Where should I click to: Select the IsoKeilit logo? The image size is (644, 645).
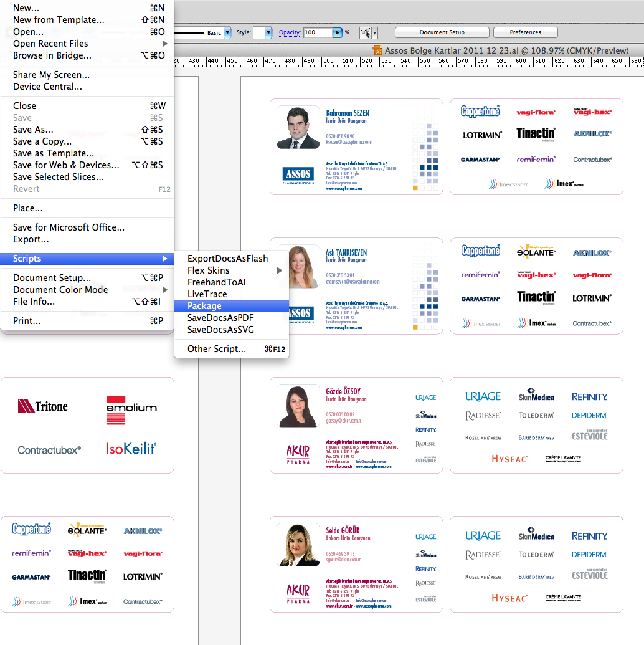tap(131, 448)
